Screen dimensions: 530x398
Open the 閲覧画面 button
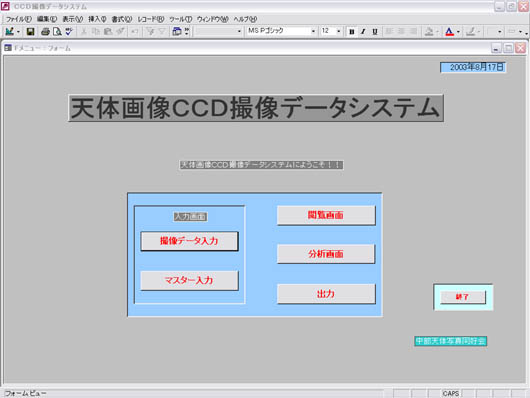click(326, 215)
